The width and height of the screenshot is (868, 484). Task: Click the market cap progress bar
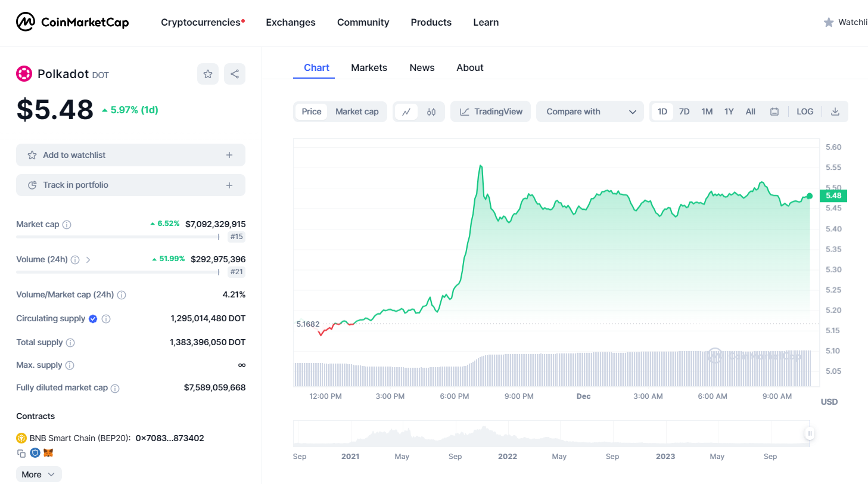(x=117, y=237)
